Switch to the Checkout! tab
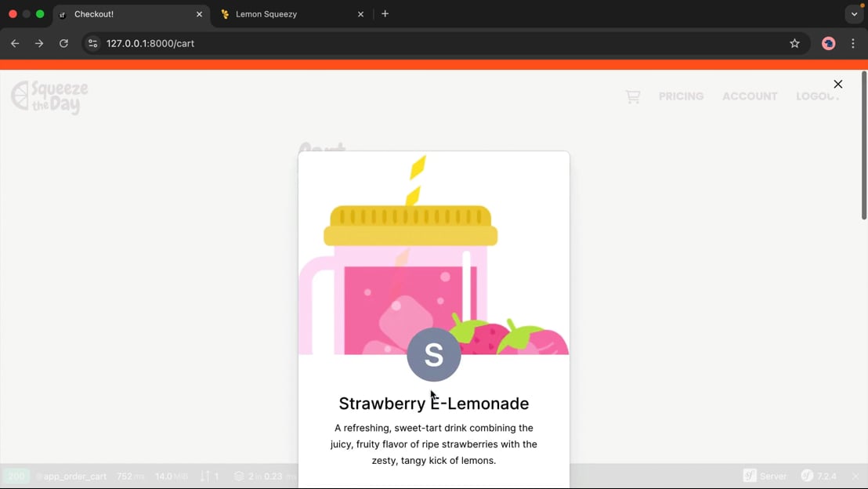868x489 pixels. (131, 14)
